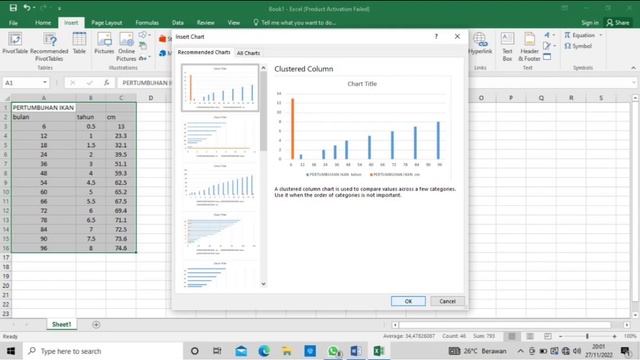This screenshot has height=360, width=640.
Task: Show hidden system tray icons
Action: pyautogui.click(x=520, y=351)
